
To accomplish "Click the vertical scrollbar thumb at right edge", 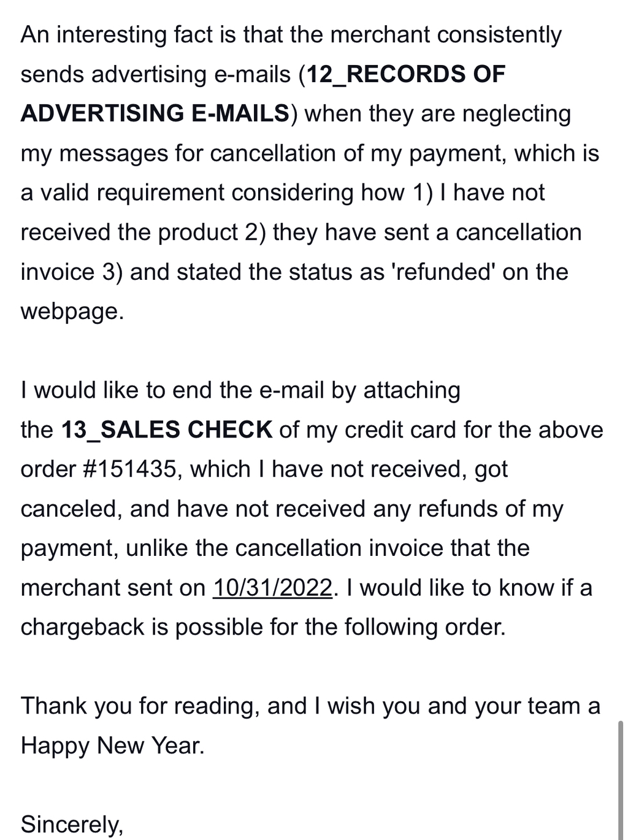I will pos(621,779).
